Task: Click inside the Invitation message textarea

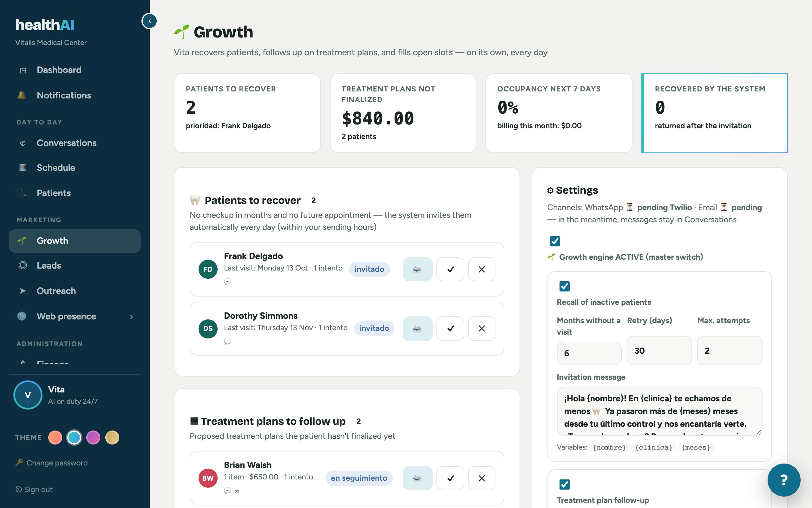Action: pos(659,411)
